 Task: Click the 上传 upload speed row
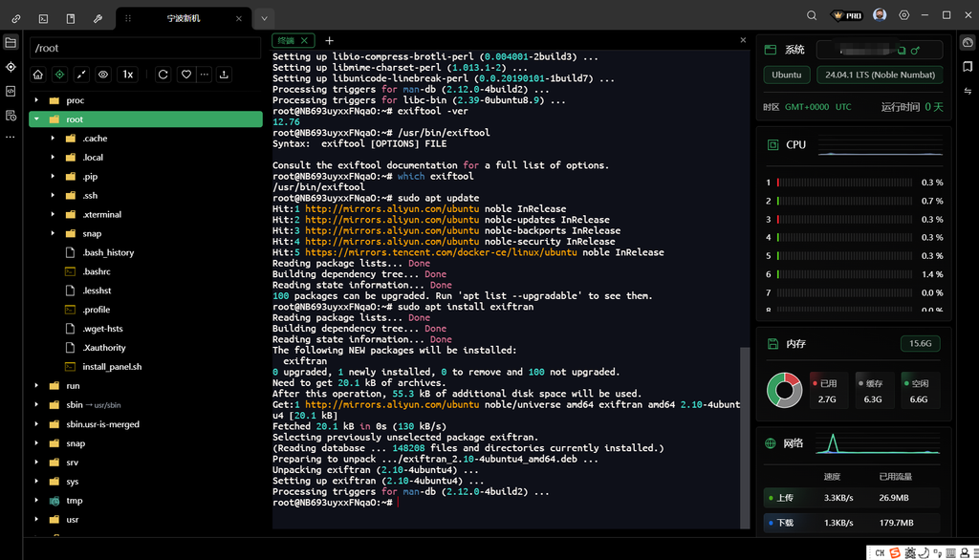(852, 498)
